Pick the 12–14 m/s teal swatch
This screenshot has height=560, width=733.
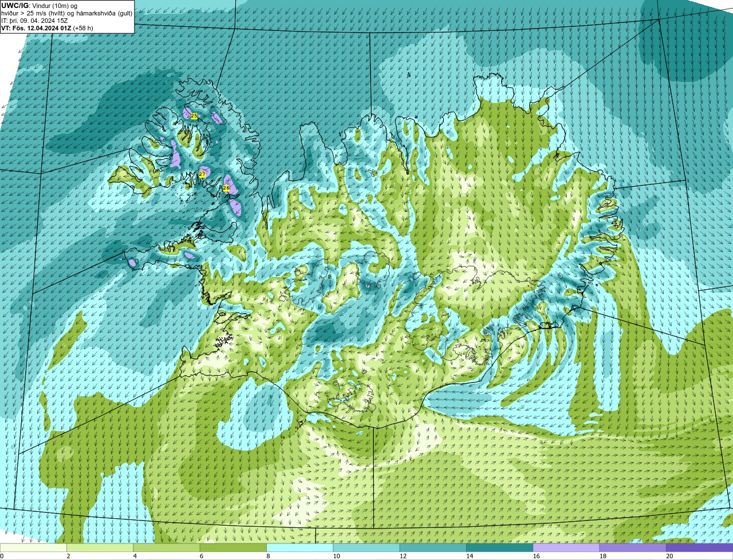(433, 547)
